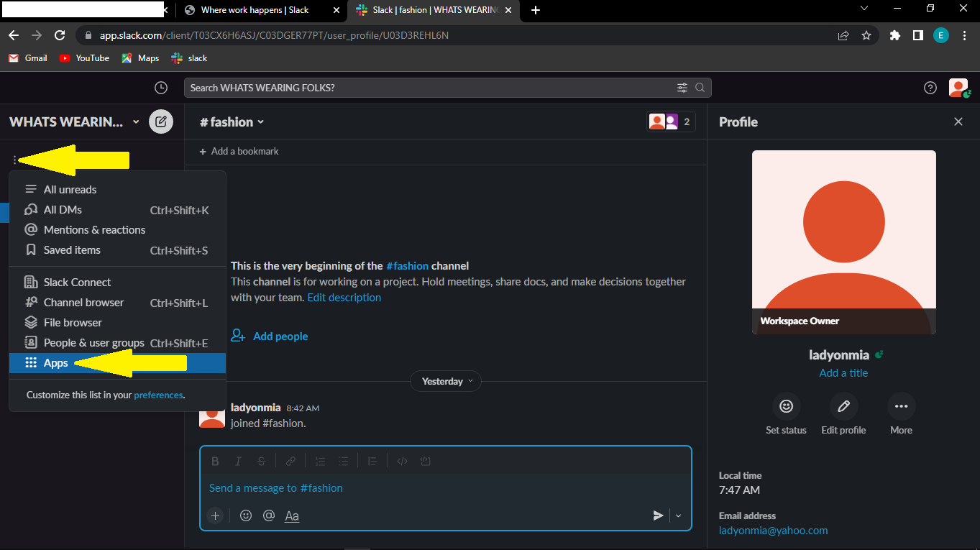This screenshot has width=980, height=550.
Task: Open the #fashion channel details dropdown
Action: (232, 122)
